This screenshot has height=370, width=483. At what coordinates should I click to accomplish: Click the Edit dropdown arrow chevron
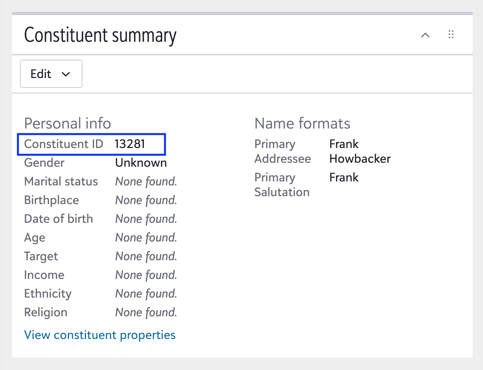[x=66, y=74]
